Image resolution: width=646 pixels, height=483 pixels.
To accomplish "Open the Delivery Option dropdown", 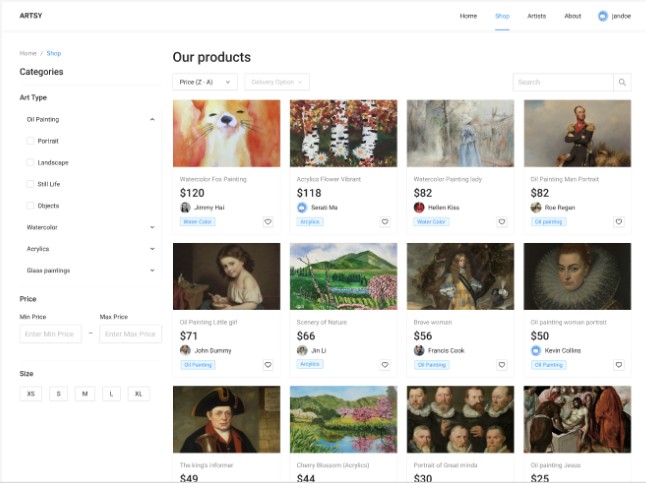I will coord(276,82).
